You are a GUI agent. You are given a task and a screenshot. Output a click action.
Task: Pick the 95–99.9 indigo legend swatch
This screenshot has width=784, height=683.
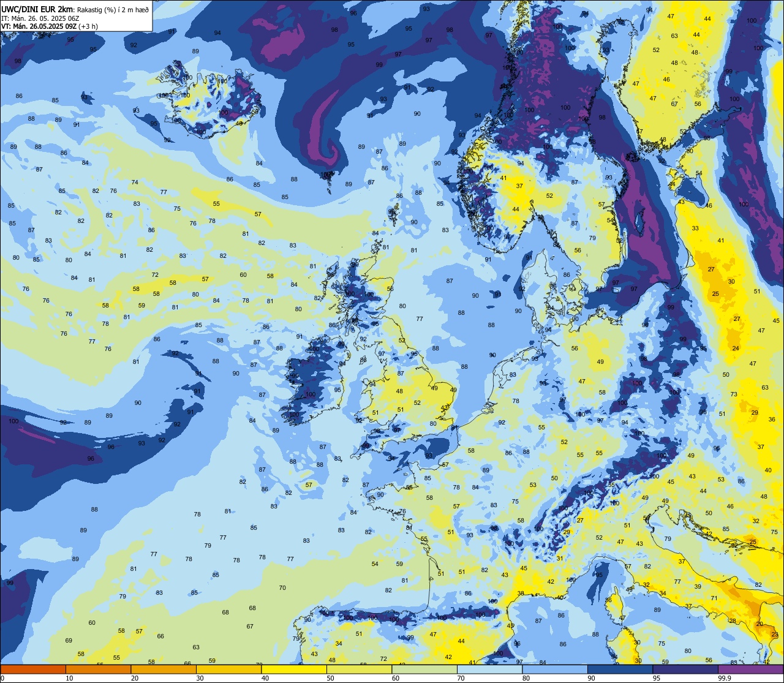pos(685,670)
